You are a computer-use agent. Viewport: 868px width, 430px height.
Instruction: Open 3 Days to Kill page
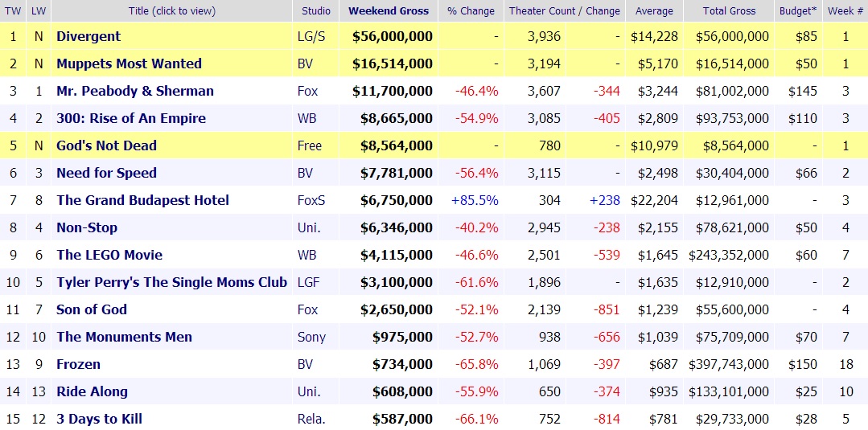coord(99,419)
